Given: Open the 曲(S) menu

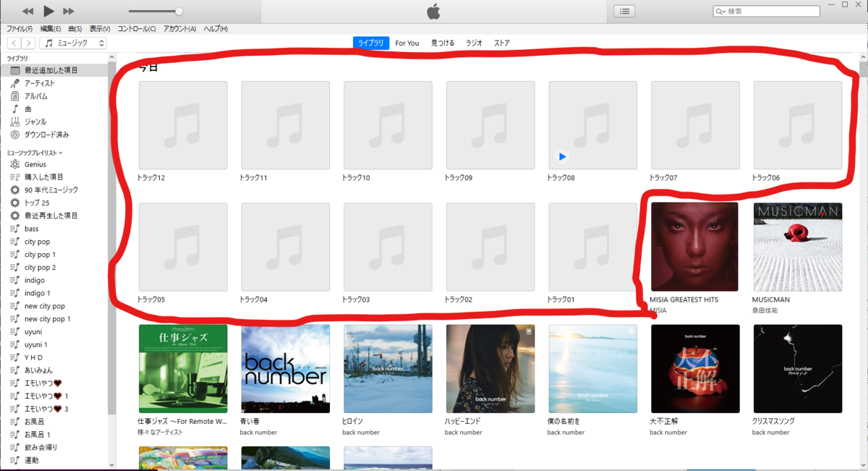Looking at the screenshot, I should point(75,29).
